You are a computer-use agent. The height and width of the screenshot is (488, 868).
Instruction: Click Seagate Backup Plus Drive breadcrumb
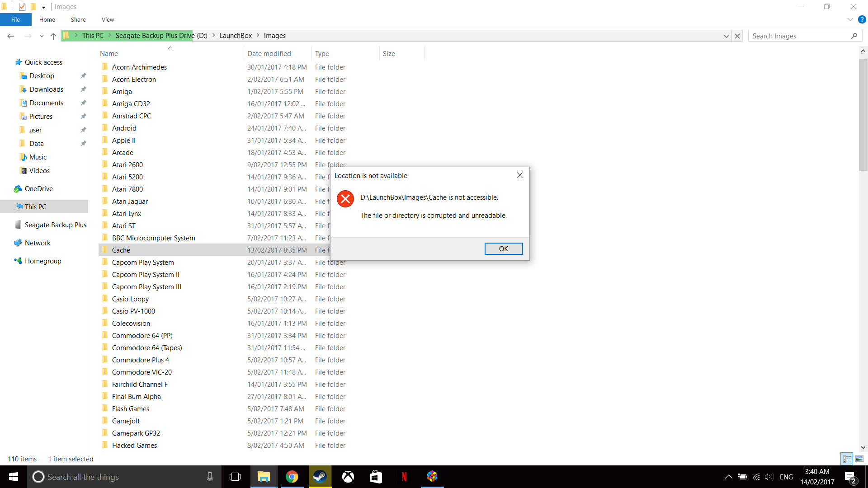[161, 36]
